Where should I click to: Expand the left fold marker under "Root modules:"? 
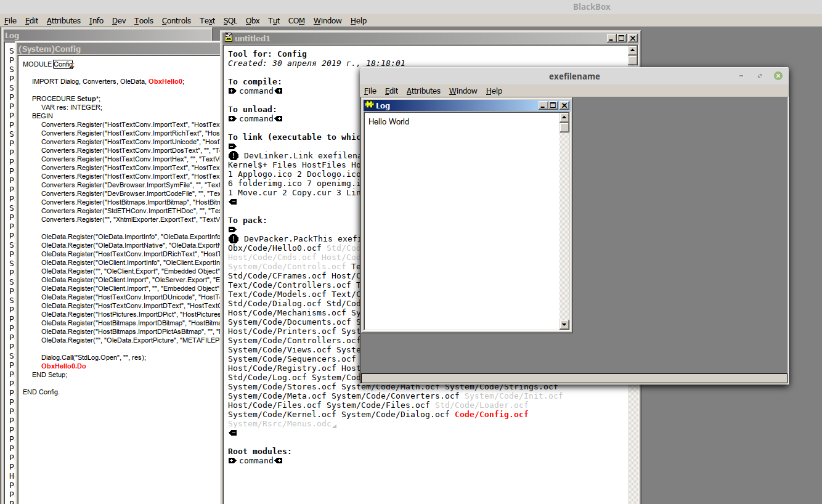(232, 461)
